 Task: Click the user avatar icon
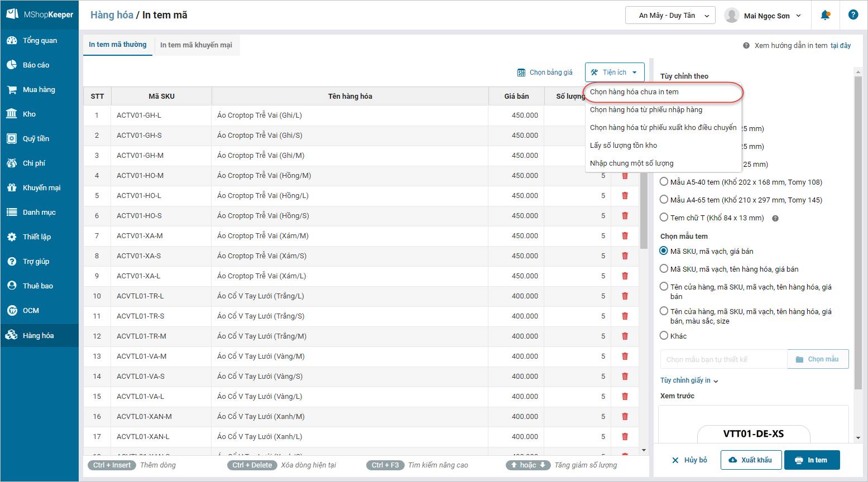tap(732, 15)
